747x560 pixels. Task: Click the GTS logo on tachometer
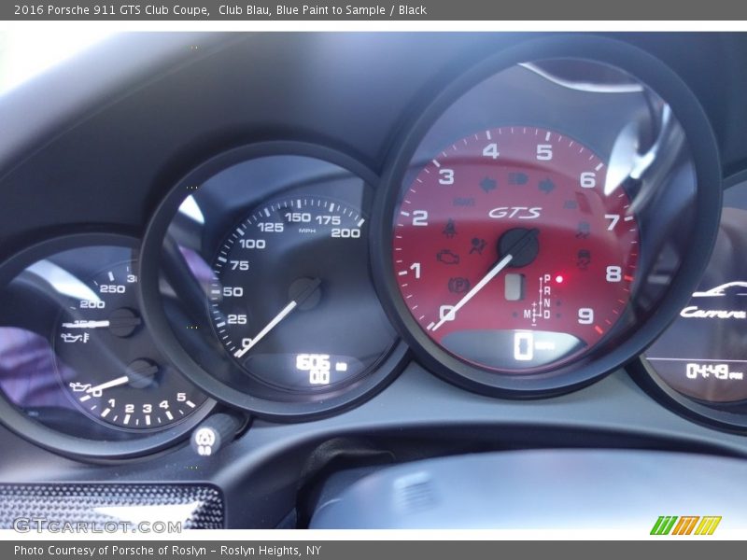(x=514, y=213)
